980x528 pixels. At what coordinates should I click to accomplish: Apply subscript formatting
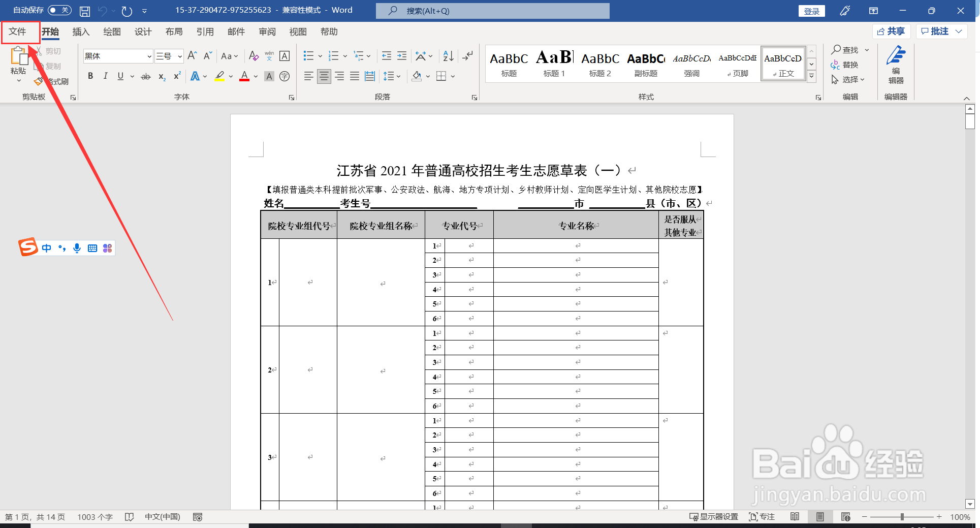(162, 76)
